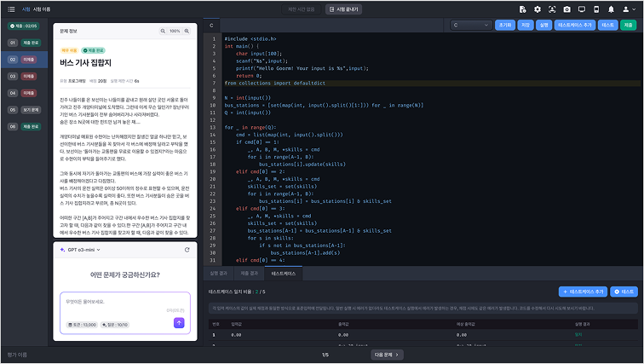Open the user profile dropdown
Viewport: 644px width, 364px height.
tap(630, 9)
